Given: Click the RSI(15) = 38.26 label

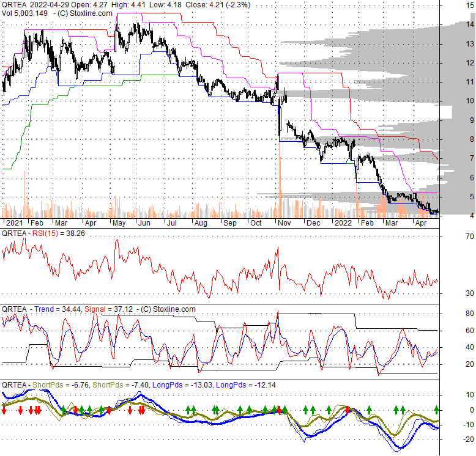Looking at the screenshot, I should click(58, 234).
